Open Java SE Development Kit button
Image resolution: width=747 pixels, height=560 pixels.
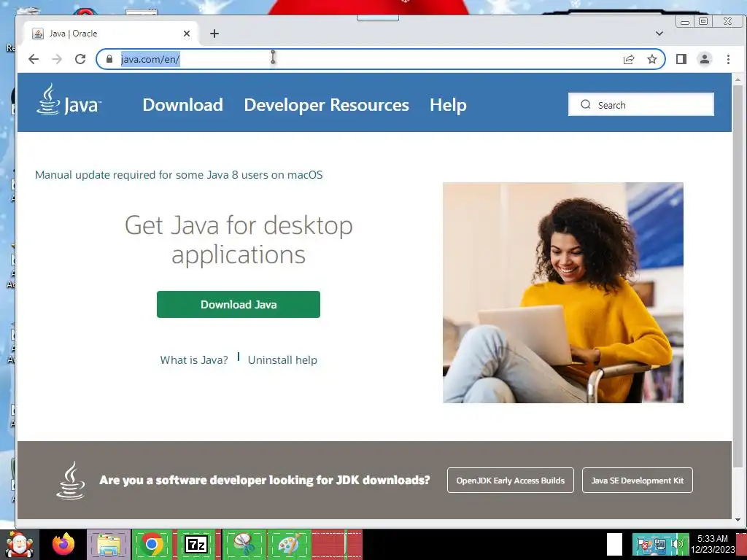pyautogui.click(x=637, y=481)
